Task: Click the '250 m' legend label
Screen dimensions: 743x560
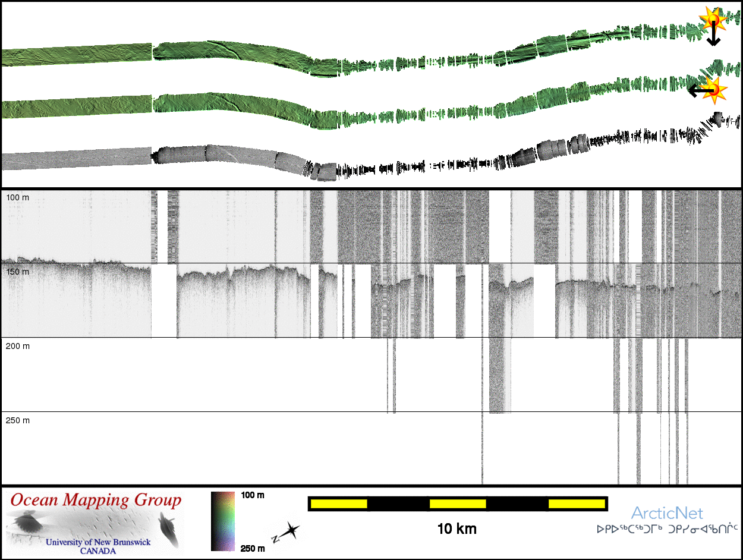Action: click(x=253, y=548)
